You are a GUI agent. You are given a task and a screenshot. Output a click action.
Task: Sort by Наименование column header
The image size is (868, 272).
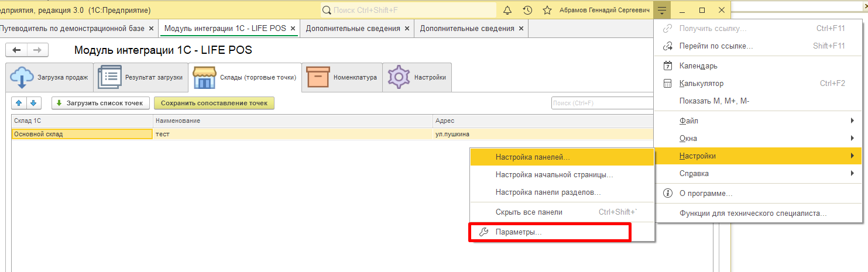293,120
